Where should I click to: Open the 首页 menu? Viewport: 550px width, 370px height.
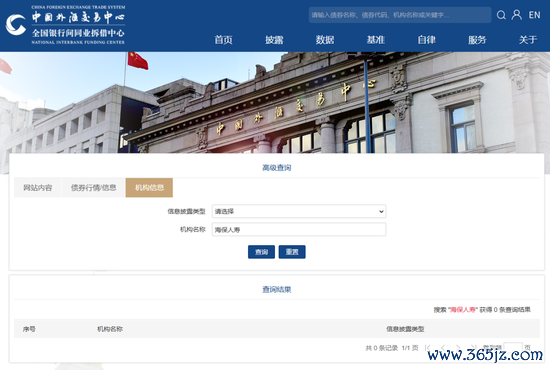223,40
